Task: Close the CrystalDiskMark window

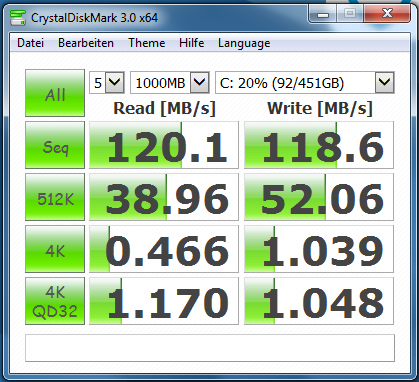Action: 387,14
